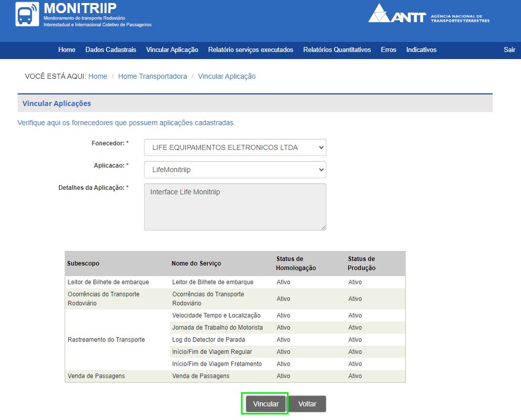Click Sair to log out
The image size is (521, 420).
click(x=509, y=50)
